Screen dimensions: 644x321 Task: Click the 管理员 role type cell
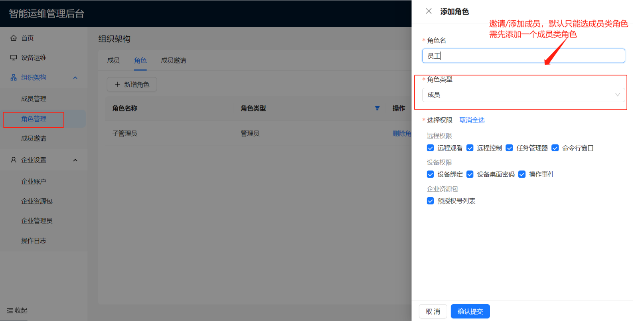(250, 133)
